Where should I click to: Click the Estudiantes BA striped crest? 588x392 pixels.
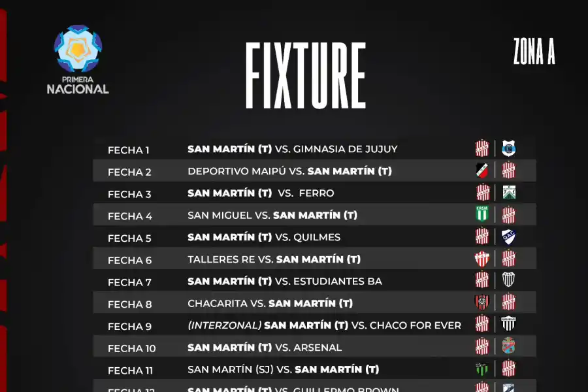tap(509, 280)
